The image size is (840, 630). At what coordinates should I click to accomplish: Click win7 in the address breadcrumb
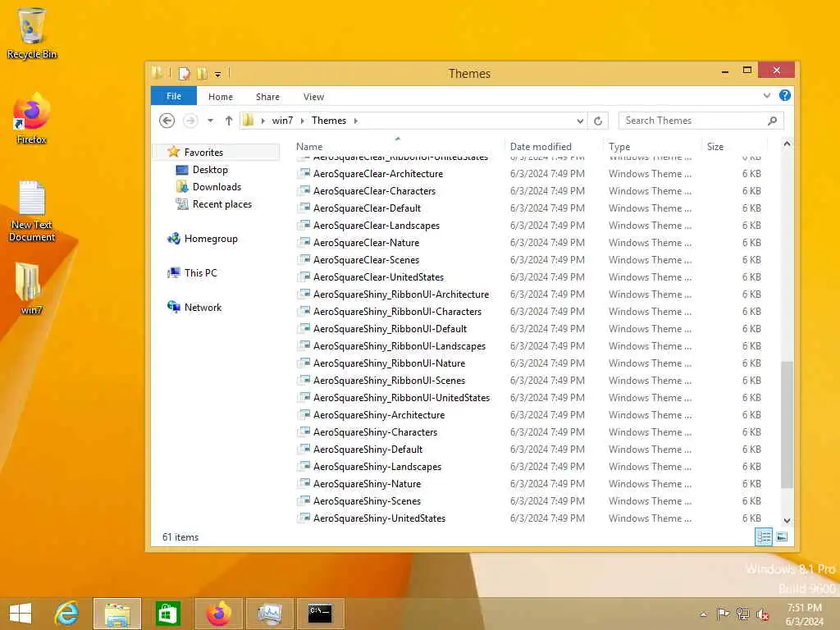click(282, 121)
